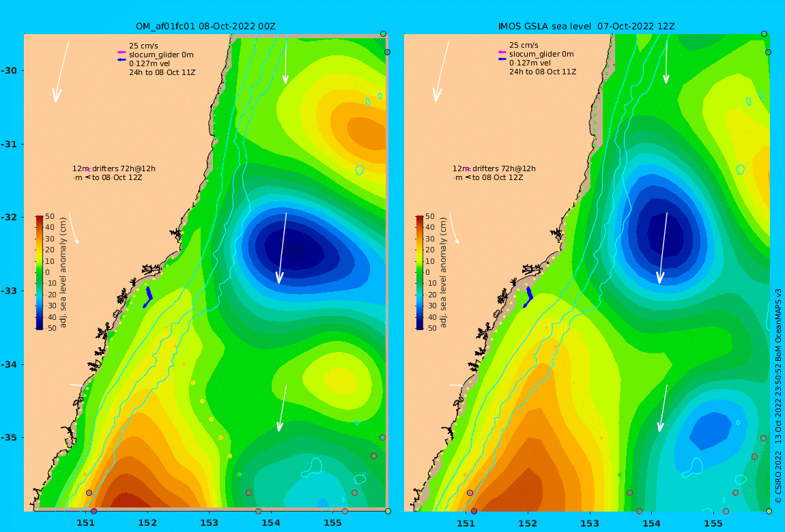Click 'slocum_glider 0m' legend text in left map
This screenshot has width=785, height=532.
click(161, 55)
